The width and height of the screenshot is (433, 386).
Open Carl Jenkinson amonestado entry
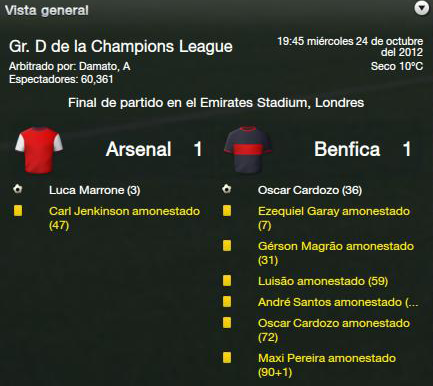[x=124, y=218]
